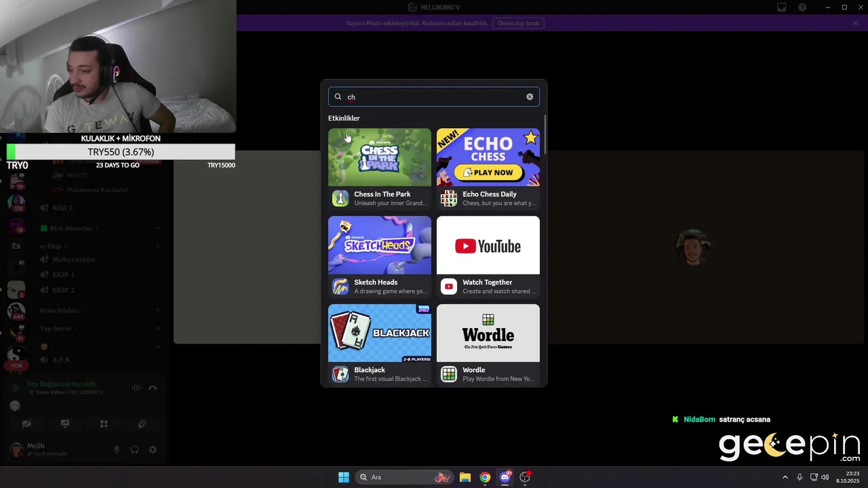Share your screen
868x488 pixels.
click(65, 424)
